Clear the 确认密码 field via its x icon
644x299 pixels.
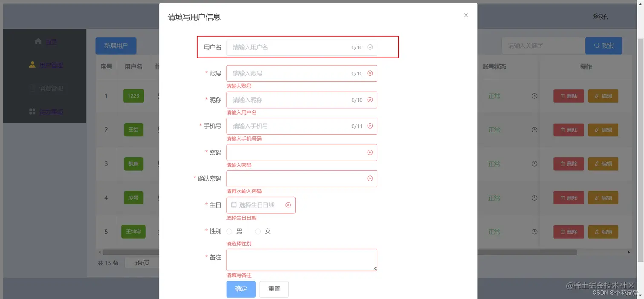tap(370, 178)
